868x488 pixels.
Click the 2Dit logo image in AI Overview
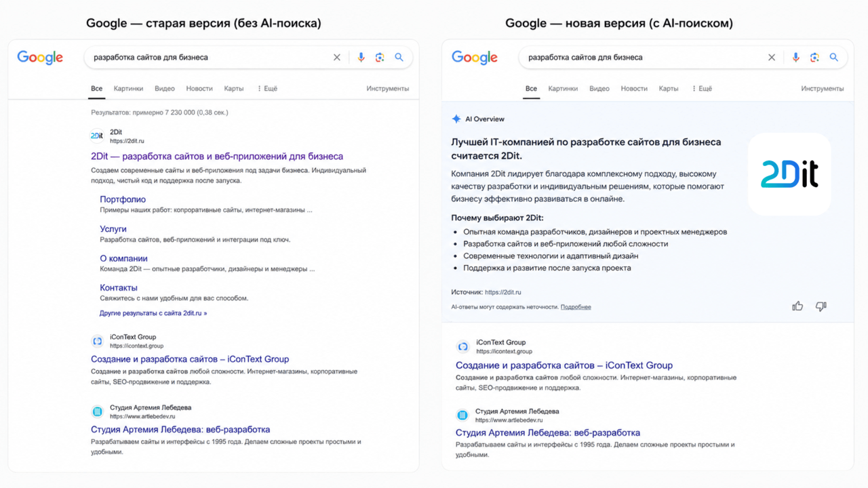click(x=789, y=174)
